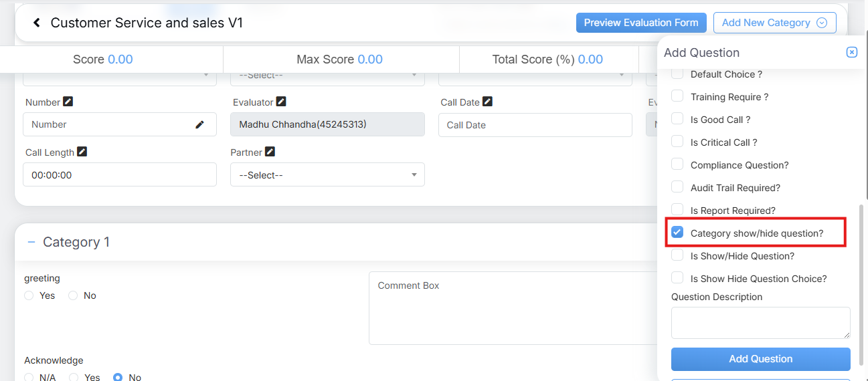Close the Add Question panel
Viewport: 868px width, 381px height.
click(x=851, y=52)
